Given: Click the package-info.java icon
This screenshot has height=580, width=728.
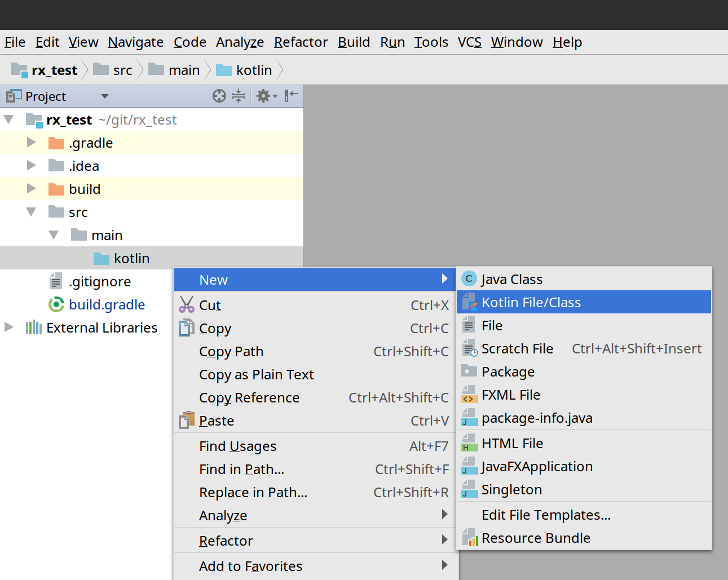Looking at the screenshot, I should 469,418.
